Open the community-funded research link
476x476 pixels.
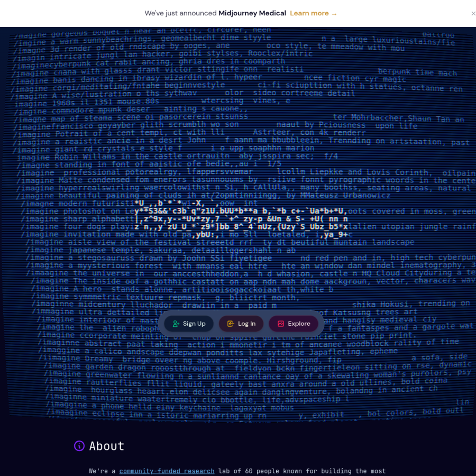[167, 471]
